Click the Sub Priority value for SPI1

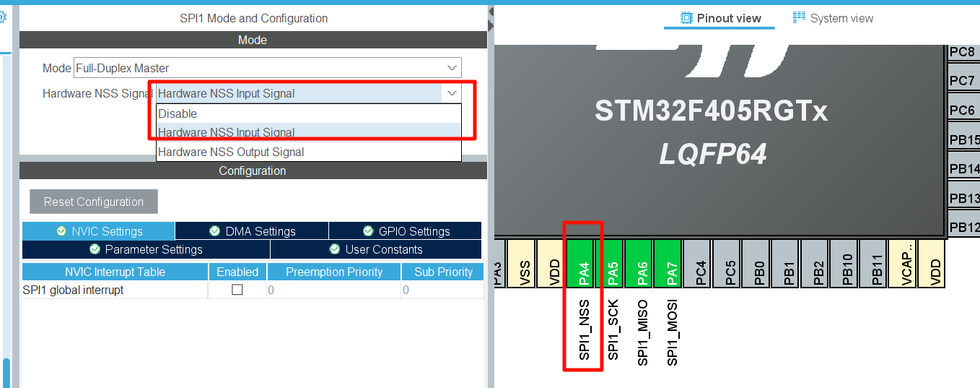[x=443, y=290]
